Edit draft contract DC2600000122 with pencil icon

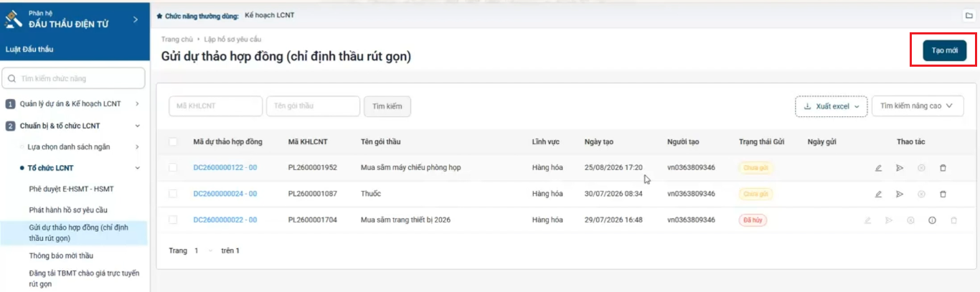pyautogui.click(x=878, y=168)
